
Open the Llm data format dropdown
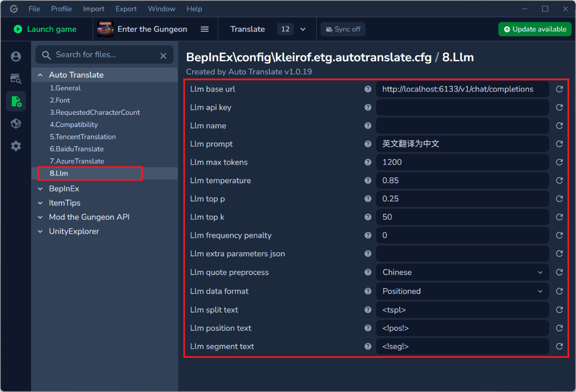(x=462, y=291)
